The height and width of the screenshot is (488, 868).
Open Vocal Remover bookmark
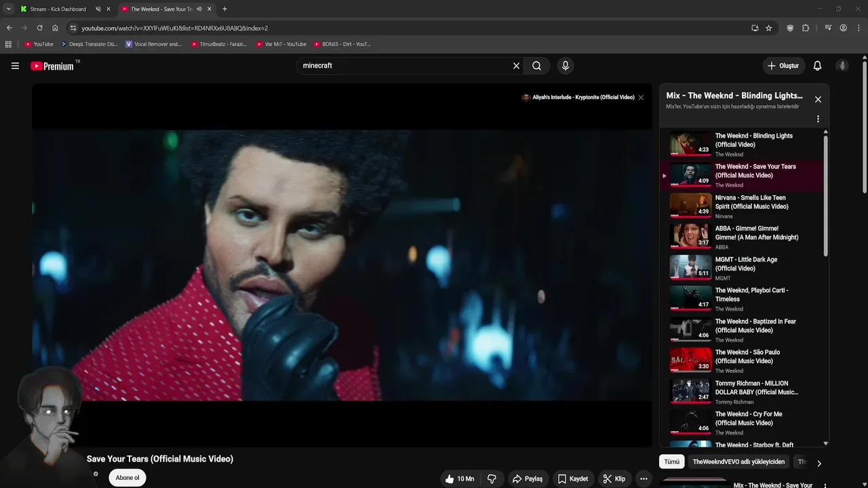154,44
